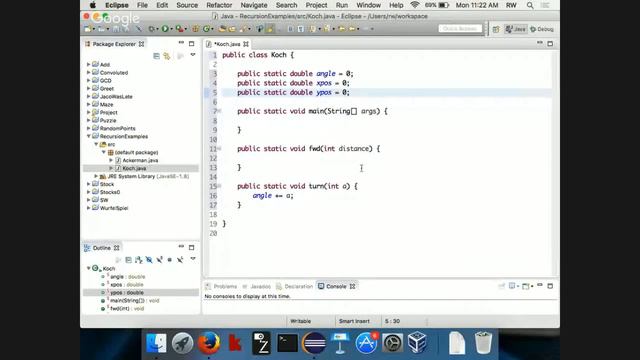The width and height of the screenshot is (640, 360).
Task: Toggle Sort alphabetically in Outline toolbar
Action: click(x=138, y=260)
